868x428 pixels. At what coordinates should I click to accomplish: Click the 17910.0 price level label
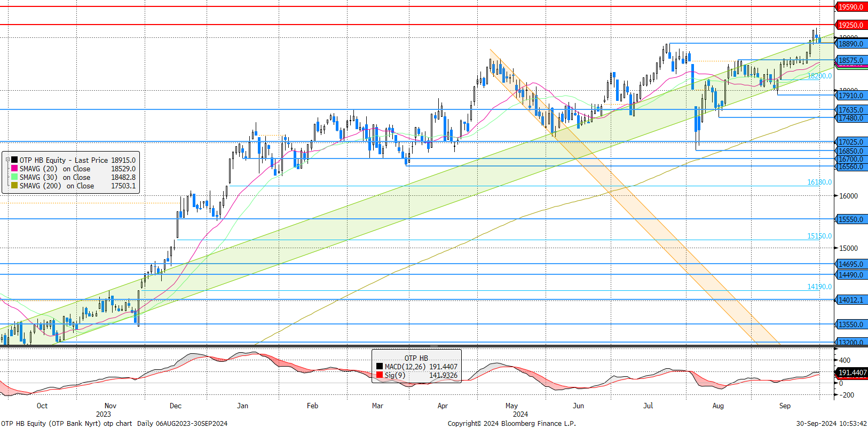click(851, 96)
